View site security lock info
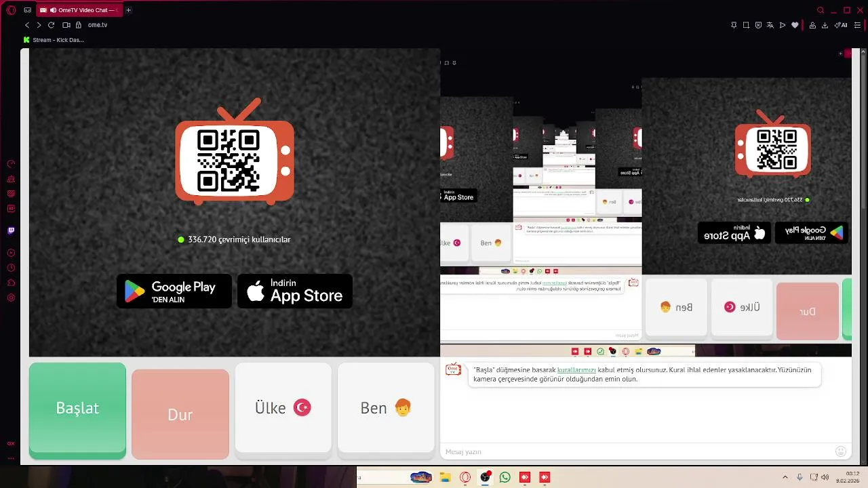This screenshot has height=488, width=868. click(x=79, y=25)
